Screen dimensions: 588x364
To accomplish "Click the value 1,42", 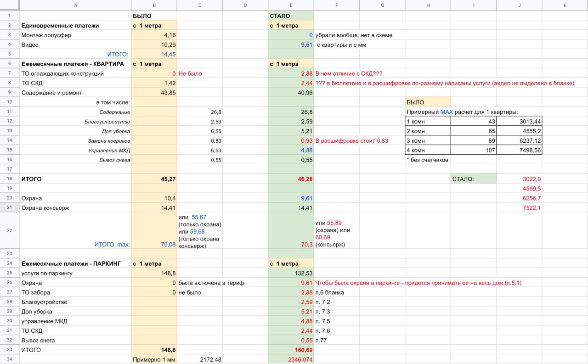I will (x=154, y=83).
